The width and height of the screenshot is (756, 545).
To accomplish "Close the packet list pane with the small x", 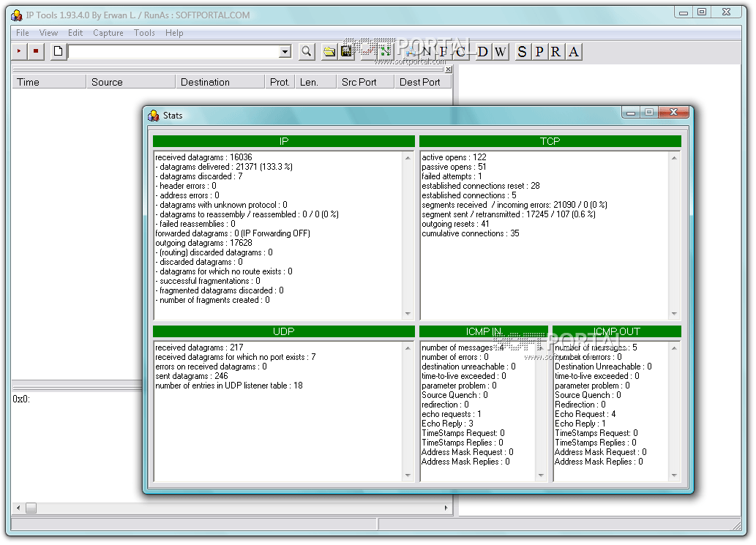I will point(449,69).
